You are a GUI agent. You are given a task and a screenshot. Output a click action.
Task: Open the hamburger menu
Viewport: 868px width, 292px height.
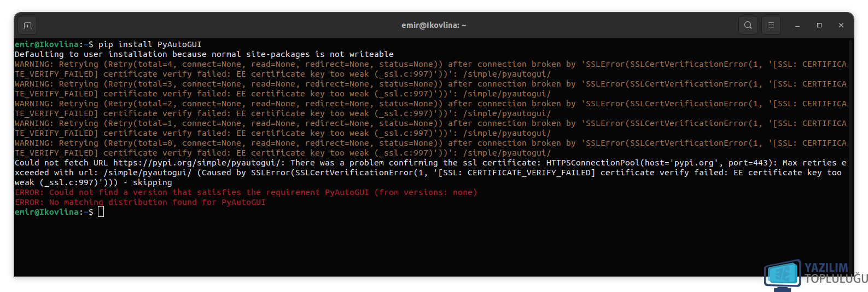771,25
